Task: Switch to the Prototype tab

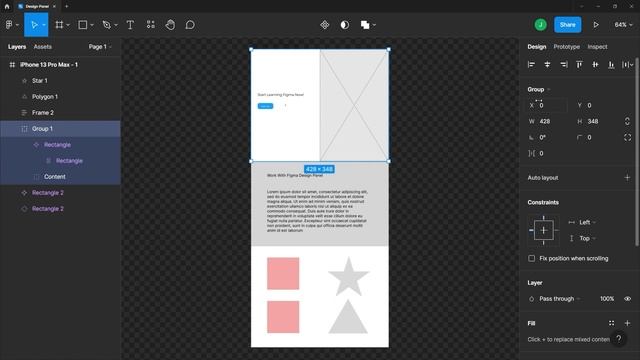Action: [x=567, y=47]
